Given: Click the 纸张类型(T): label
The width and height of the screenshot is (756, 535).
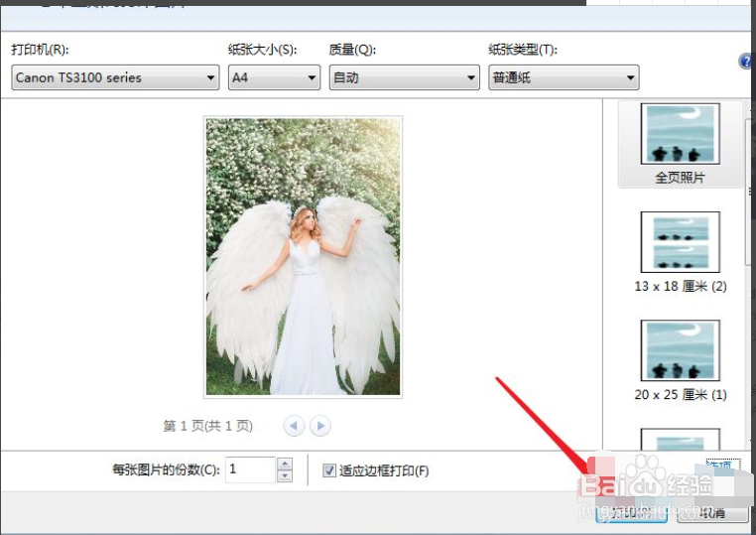Looking at the screenshot, I should 523,50.
